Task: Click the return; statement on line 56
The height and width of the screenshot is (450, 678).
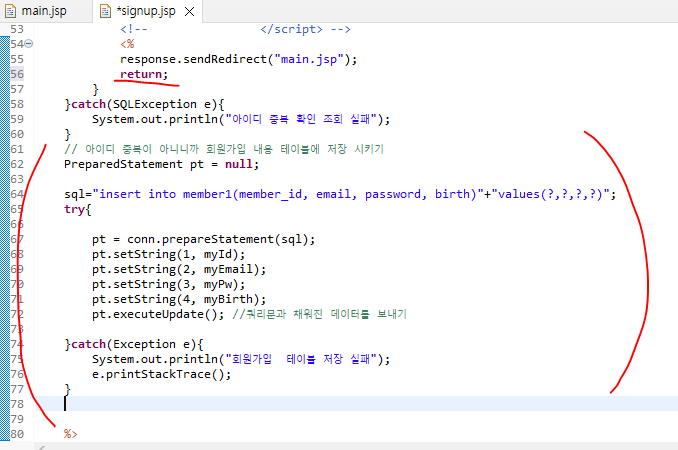Action: coord(144,74)
